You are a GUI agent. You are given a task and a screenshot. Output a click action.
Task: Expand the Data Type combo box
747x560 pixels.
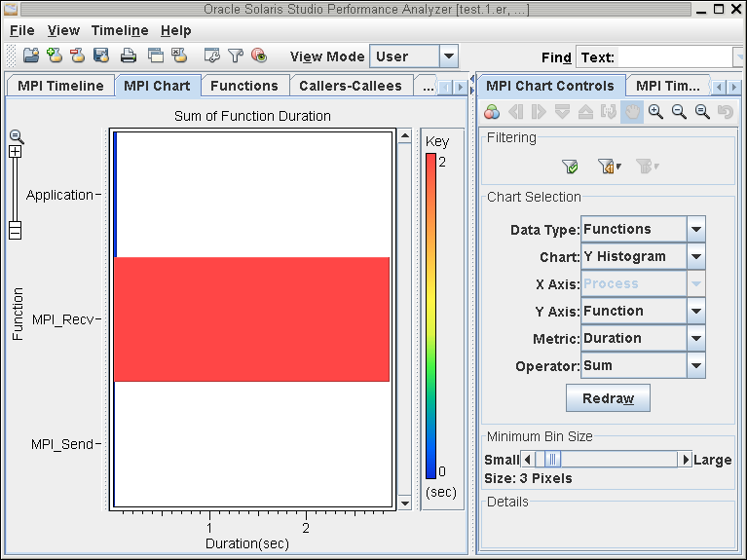pyautogui.click(x=696, y=229)
